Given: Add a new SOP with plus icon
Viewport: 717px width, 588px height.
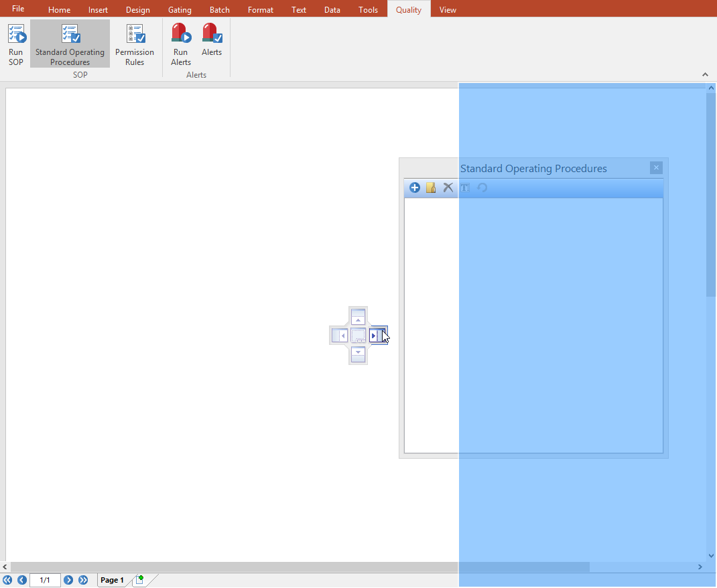Looking at the screenshot, I should 415,188.
